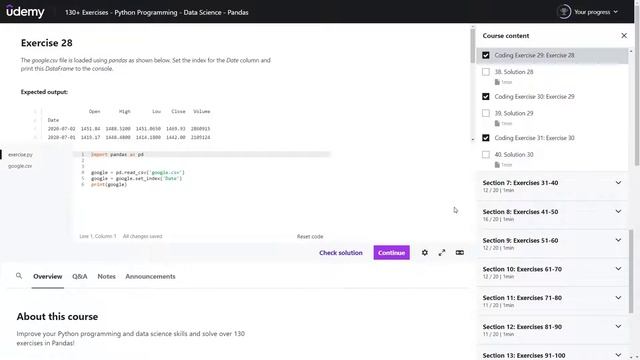Click 'Line 1, Column 1' status text
The height and width of the screenshot is (360, 640).
[98, 236]
